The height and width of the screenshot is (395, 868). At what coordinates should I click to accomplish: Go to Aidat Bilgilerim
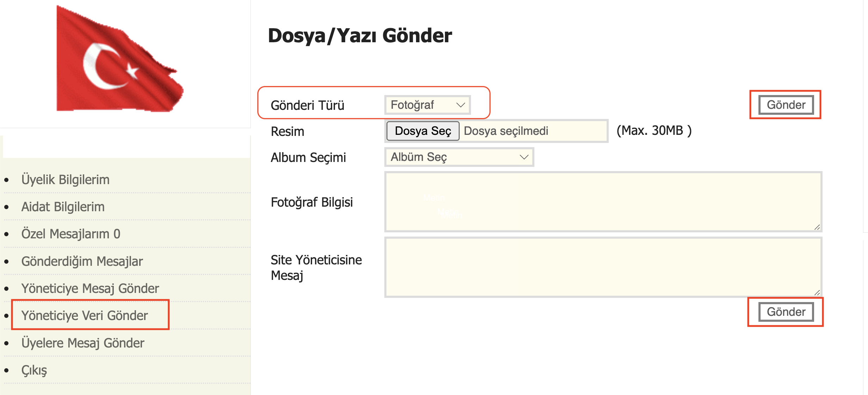pos(63,207)
